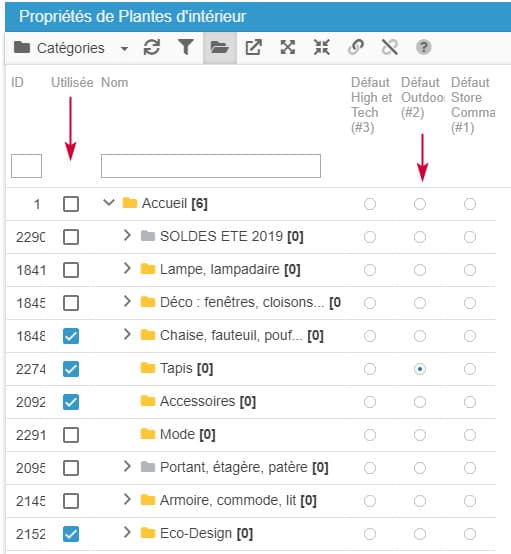Viewport: 511px width, 554px height.
Task: Open the Catégories dropdown
Action: coord(71,48)
